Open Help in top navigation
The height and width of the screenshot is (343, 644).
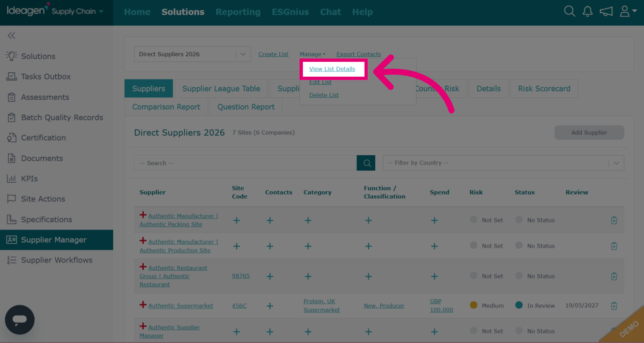(x=362, y=12)
